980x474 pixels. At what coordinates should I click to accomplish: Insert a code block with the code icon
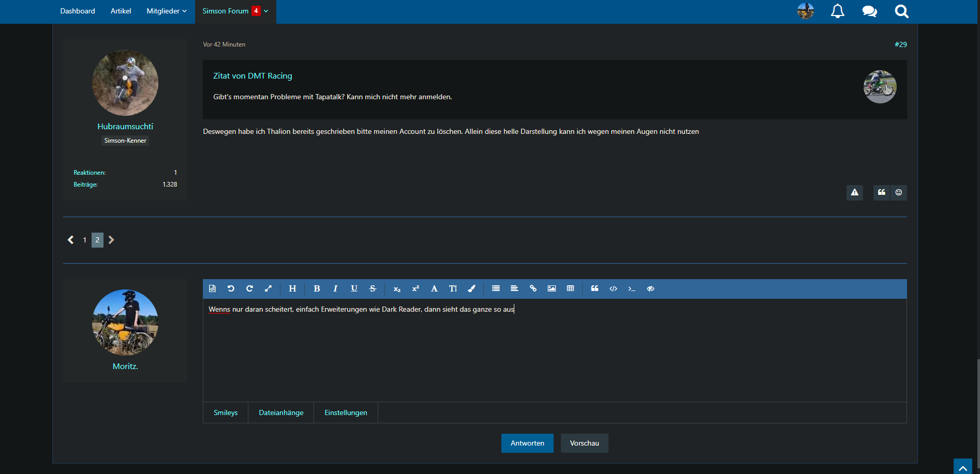tap(613, 288)
